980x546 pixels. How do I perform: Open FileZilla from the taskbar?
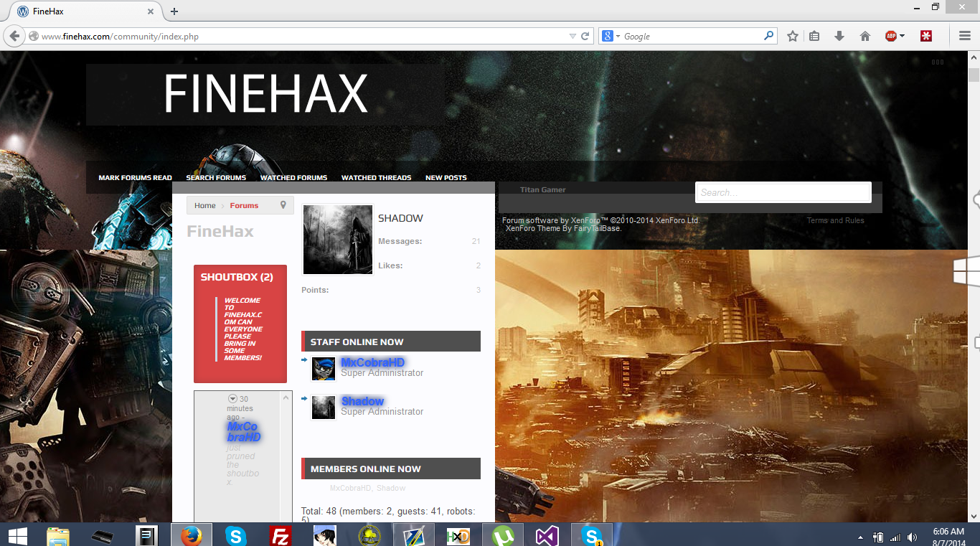pyautogui.click(x=279, y=536)
